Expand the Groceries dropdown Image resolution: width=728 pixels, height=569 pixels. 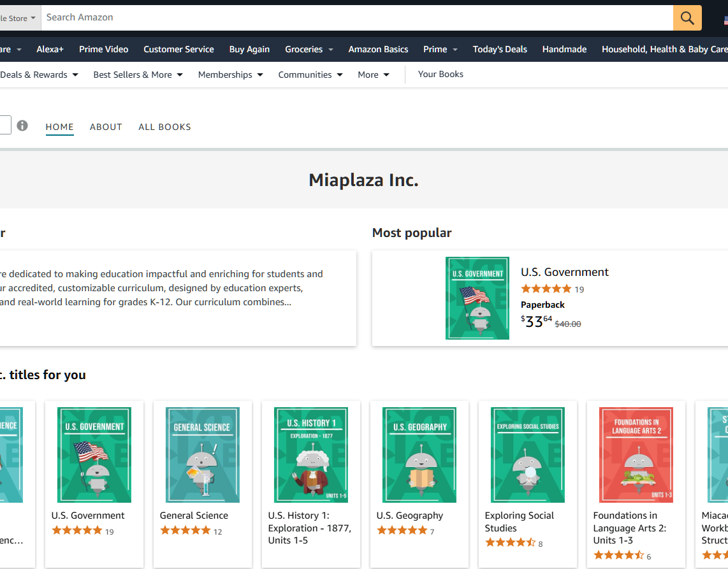(309, 49)
